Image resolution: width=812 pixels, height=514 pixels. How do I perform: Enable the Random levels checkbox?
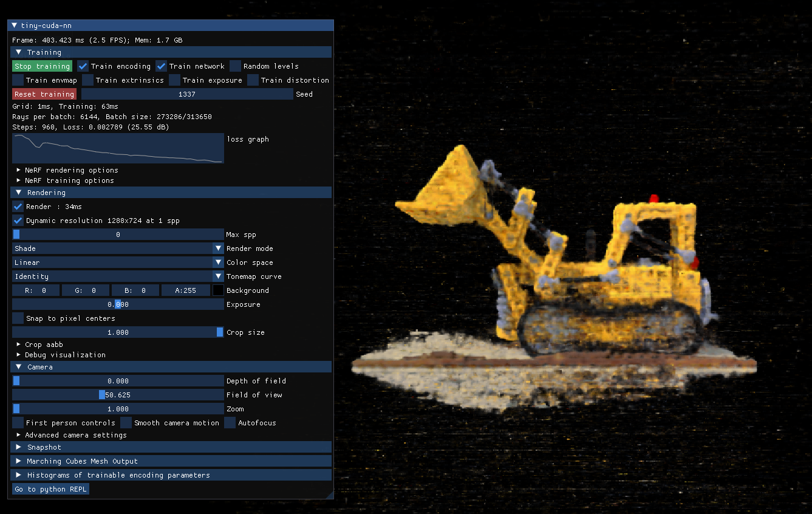pyautogui.click(x=235, y=66)
